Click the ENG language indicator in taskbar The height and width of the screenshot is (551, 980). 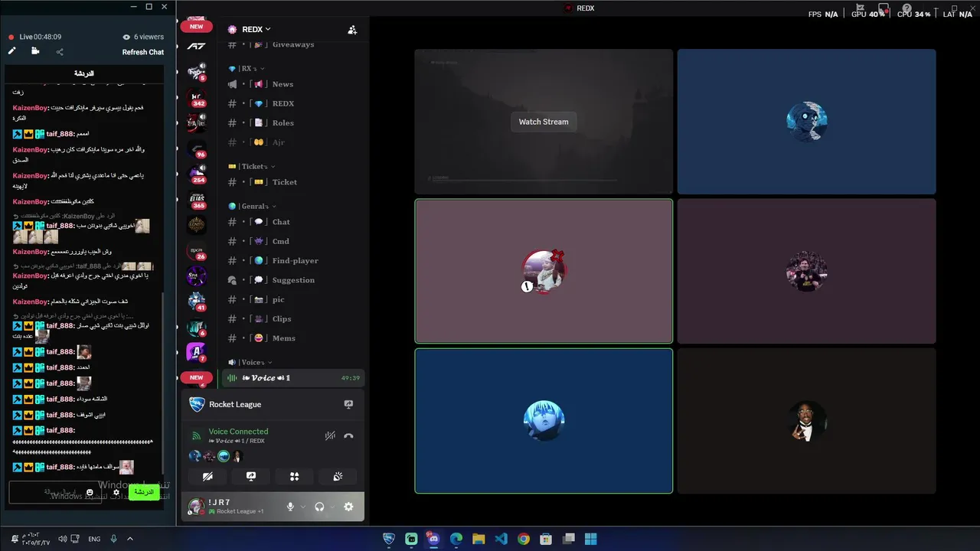[94, 539]
